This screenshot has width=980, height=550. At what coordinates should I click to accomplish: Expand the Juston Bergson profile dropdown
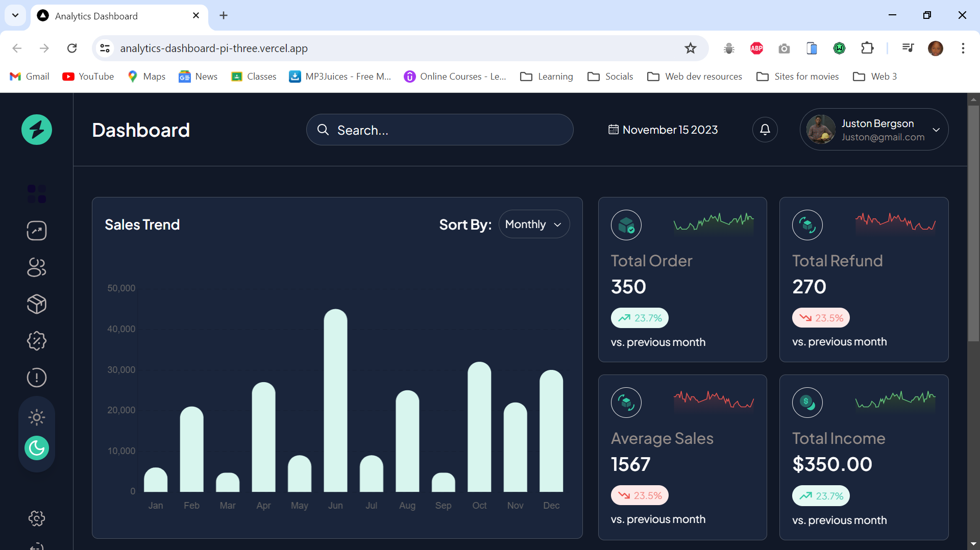(x=936, y=130)
